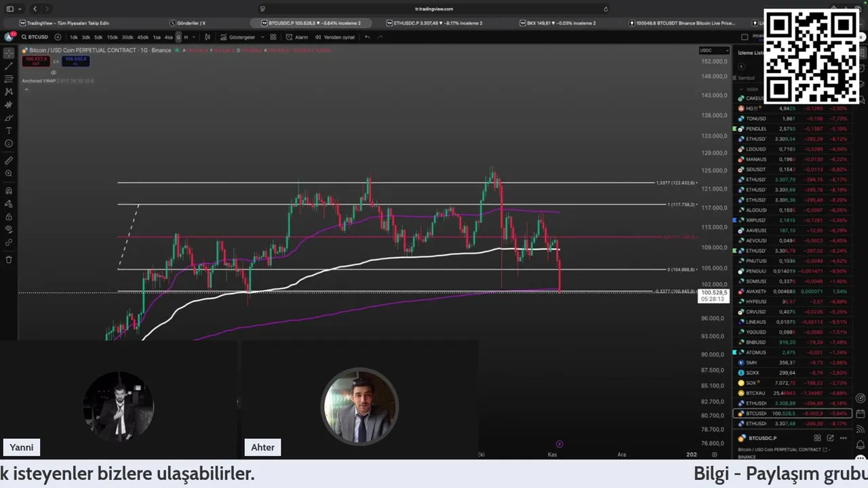
Task: Switch to the ETHUSDC.P browser tab
Action: tap(434, 23)
